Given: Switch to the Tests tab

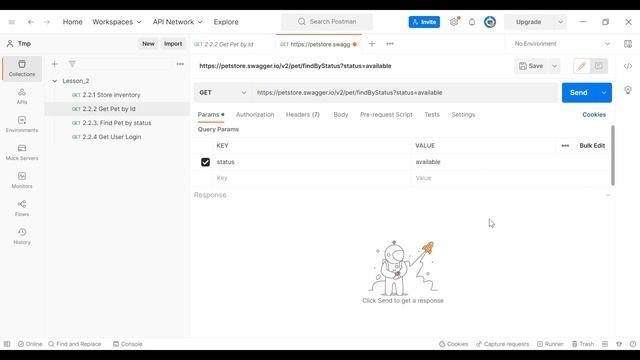Looking at the screenshot, I should click(432, 115).
